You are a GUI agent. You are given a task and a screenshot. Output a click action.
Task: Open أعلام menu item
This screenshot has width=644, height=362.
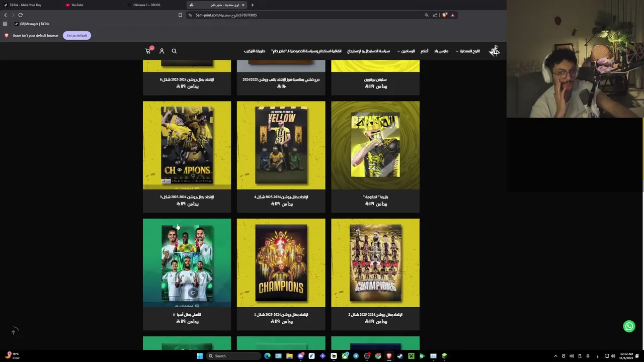coord(425,51)
